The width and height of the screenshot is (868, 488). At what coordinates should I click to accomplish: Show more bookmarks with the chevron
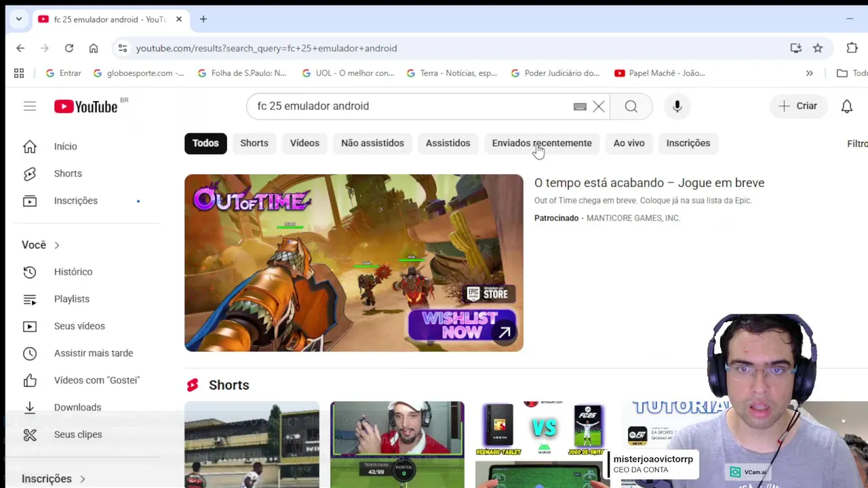[x=809, y=73]
